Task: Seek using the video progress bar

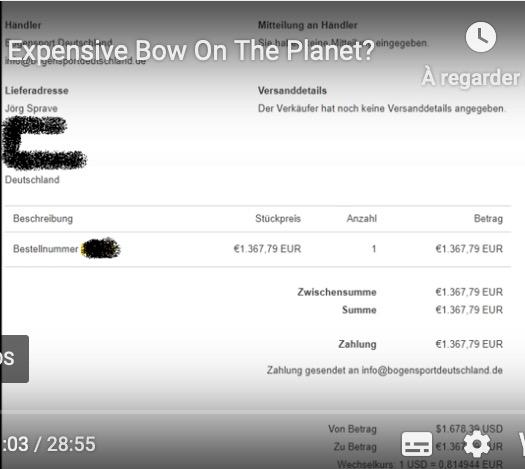Action: pos(262,411)
